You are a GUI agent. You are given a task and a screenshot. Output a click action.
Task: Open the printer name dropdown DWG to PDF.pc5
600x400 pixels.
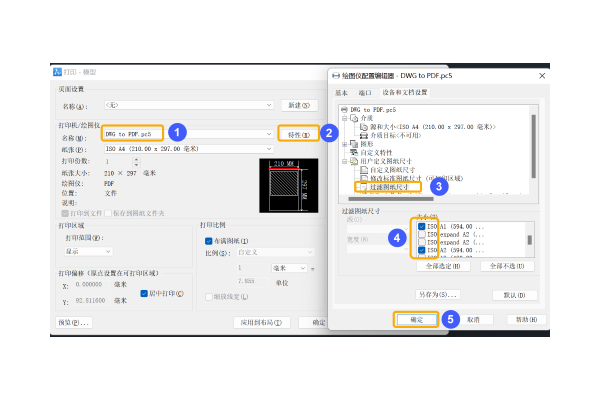pyautogui.click(x=189, y=134)
